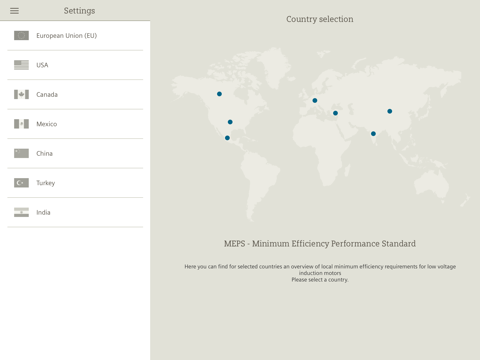Click the European Union flag icon

[x=21, y=35]
